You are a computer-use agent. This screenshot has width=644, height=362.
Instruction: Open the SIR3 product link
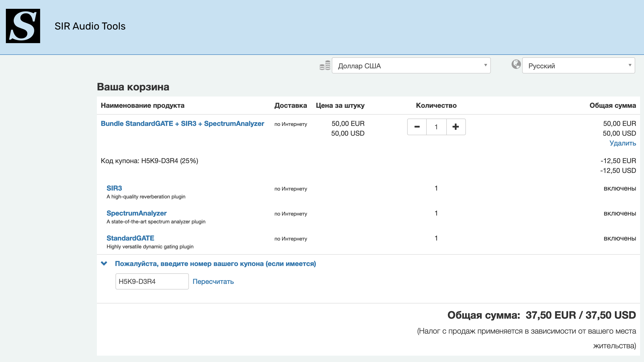114,188
